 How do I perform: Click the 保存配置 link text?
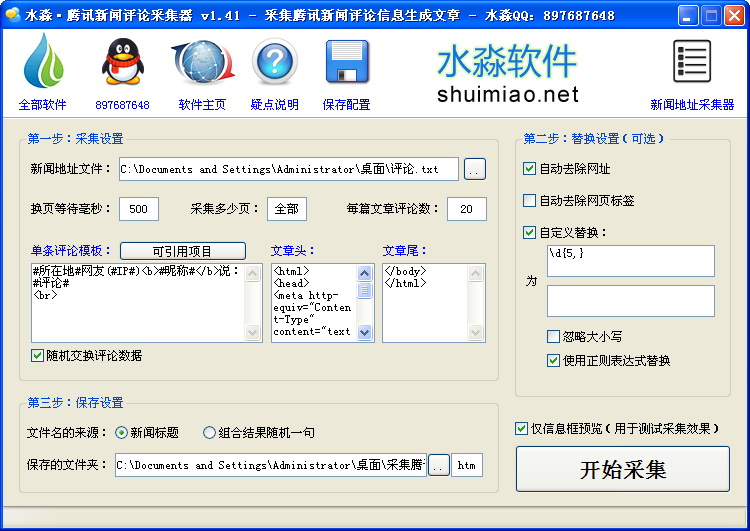[346, 104]
